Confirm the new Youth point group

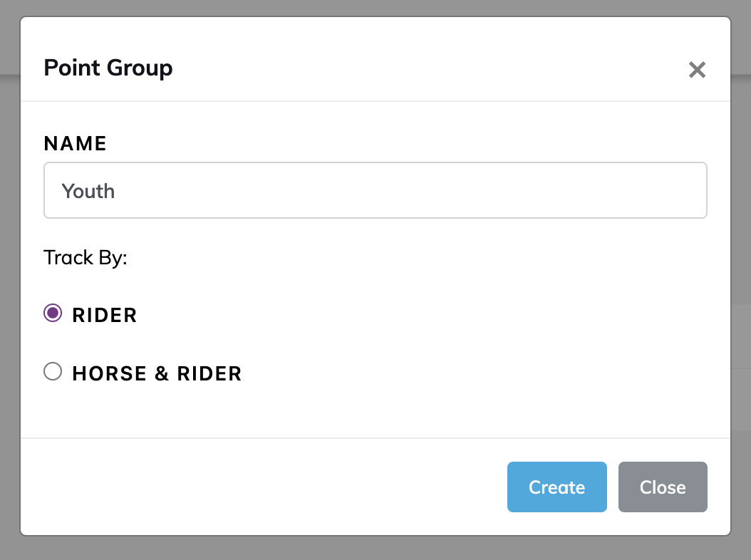click(x=556, y=487)
